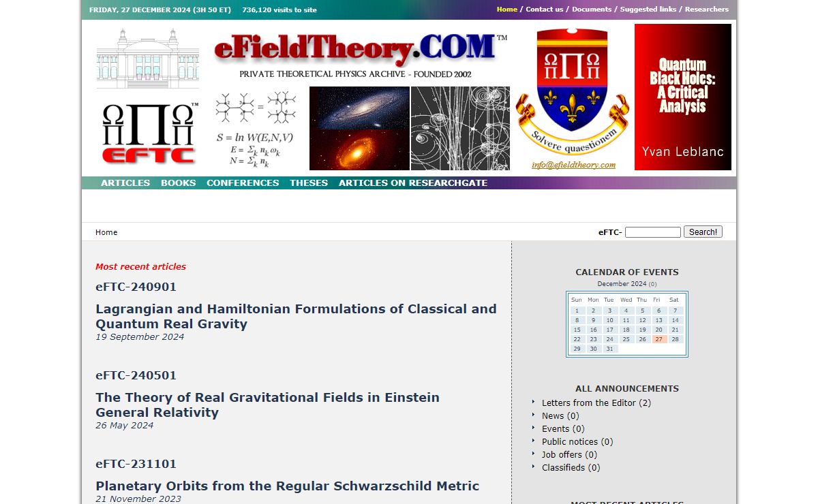This screenshot has height=504, width=818.
Task: Open article eFTC-240901 identifier
Action: point(136,287)
